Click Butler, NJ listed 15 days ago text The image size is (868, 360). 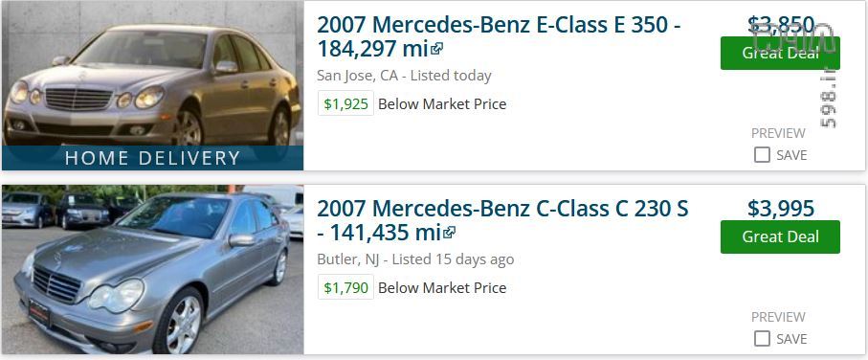click(415, 259)
